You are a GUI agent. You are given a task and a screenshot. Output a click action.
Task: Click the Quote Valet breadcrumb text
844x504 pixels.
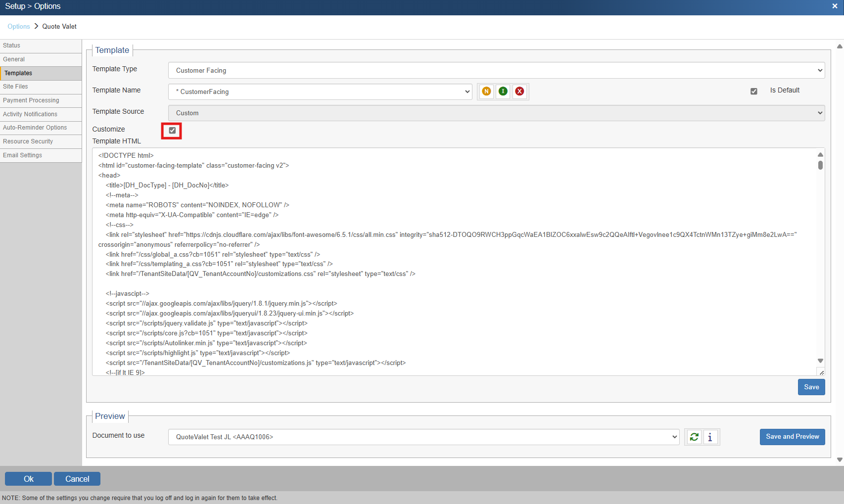click(x=59, y=27)
